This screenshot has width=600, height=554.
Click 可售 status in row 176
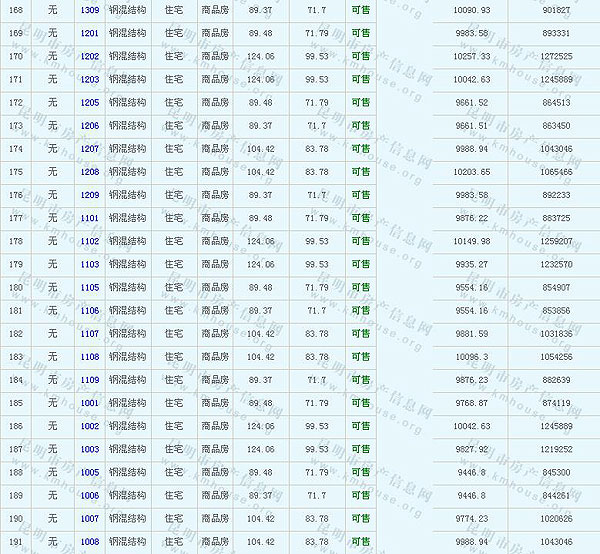point(360,195)
